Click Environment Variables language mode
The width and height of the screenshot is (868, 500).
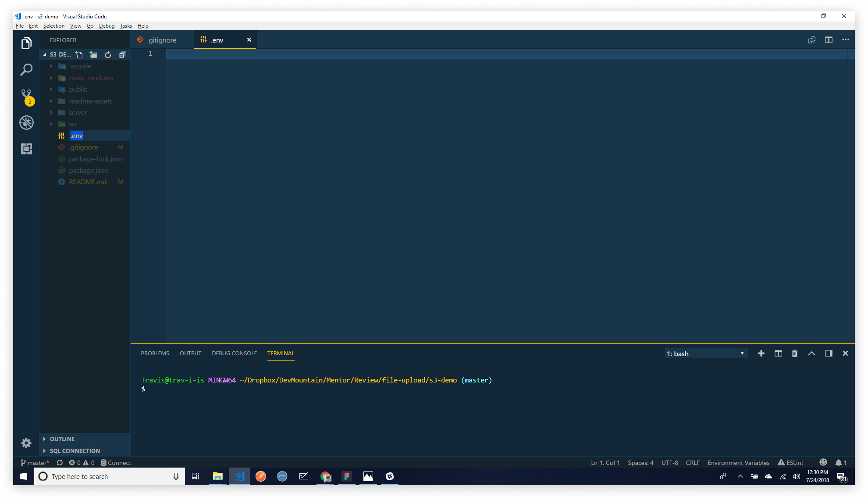coord(738,463)
